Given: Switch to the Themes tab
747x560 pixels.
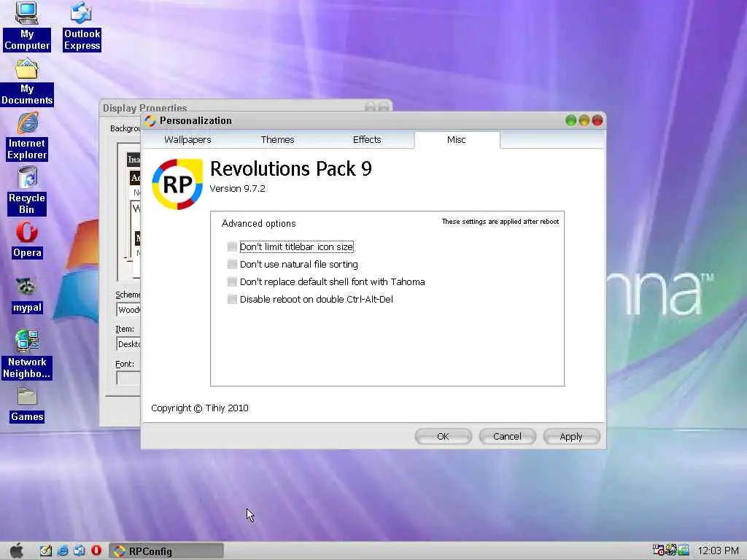Looking at the screenshot, I should 277,140.
